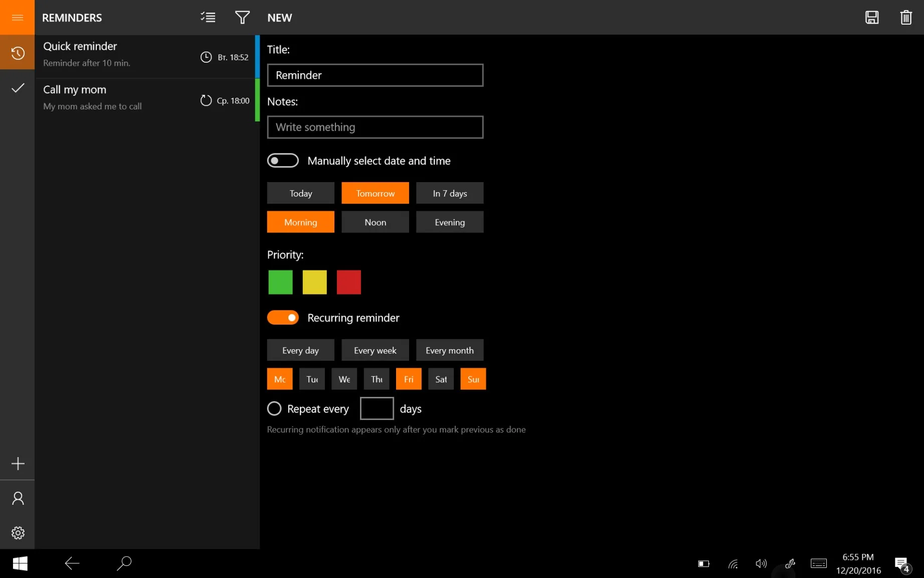
Task: Deselect Sunday weekday button
Action: [x=473, y=379]
